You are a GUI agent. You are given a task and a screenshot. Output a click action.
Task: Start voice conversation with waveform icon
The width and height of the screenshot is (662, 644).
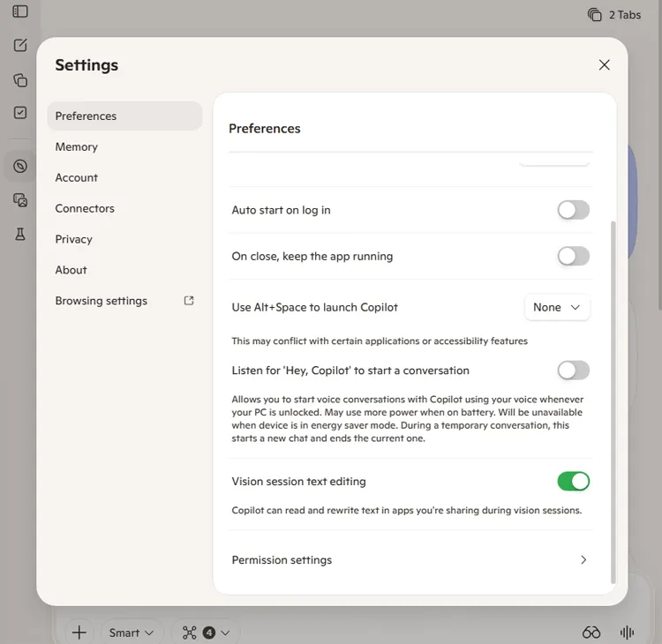point(627,633)
